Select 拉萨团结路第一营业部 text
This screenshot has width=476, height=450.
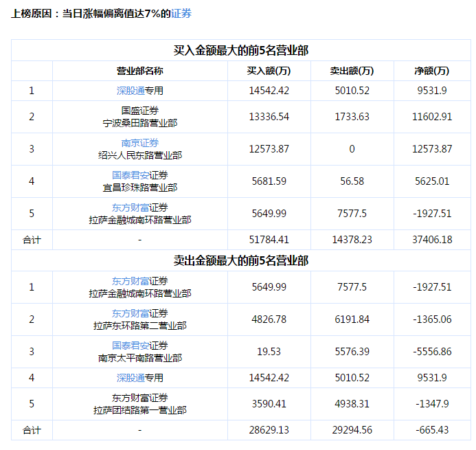[140, 410]
